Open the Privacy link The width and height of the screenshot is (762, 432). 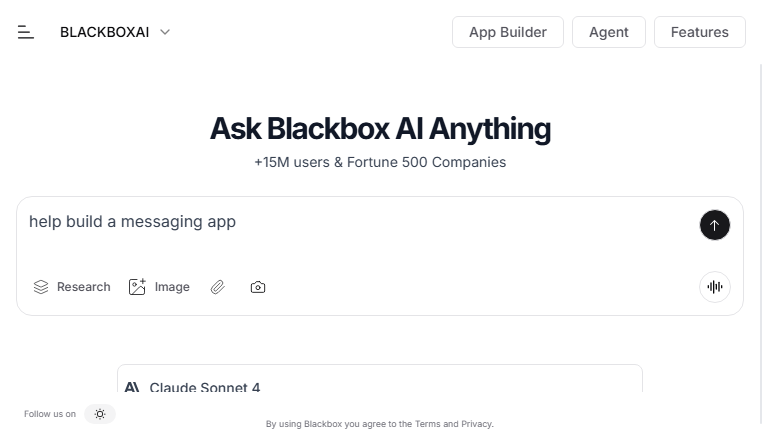(476, 424)
